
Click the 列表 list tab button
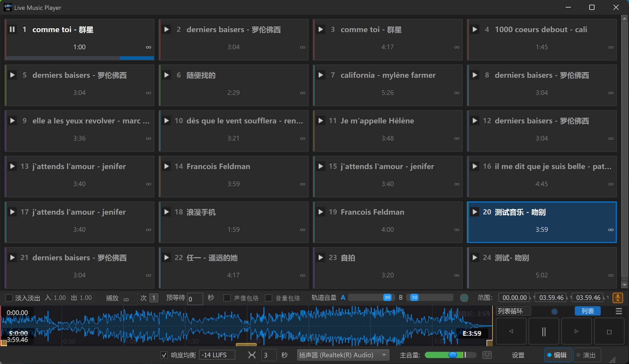click(587, 311)
